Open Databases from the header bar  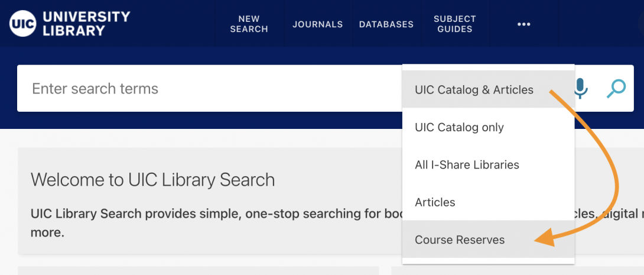(x=386, y=24)
